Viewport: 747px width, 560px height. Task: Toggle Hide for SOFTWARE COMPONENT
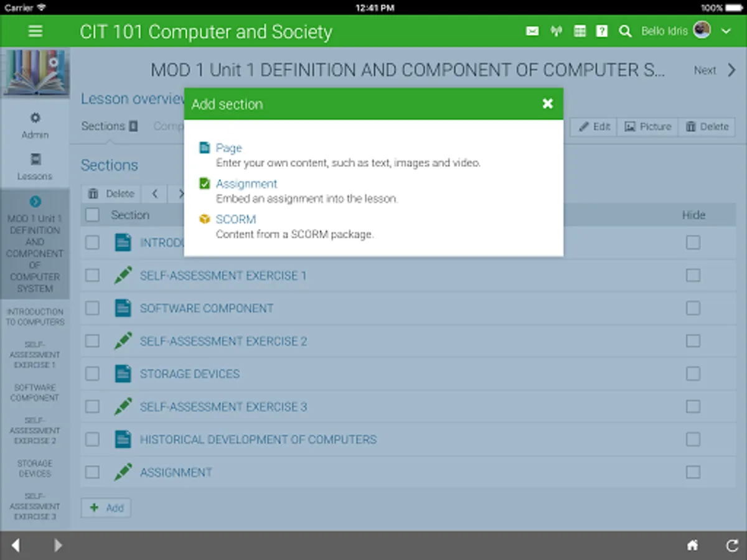[693, 308]
